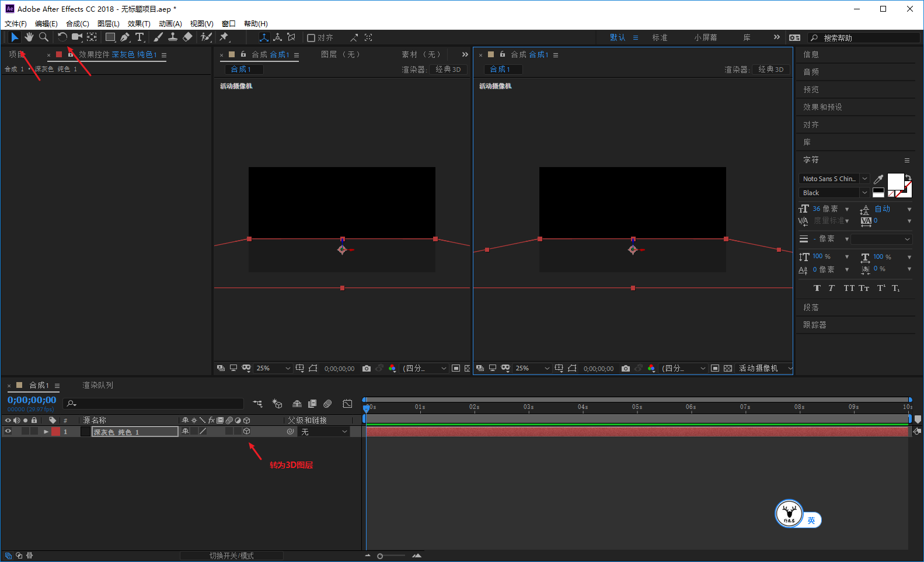Click the white fill color swatch
The image size is (924, 562).
[x=895, y=182]
